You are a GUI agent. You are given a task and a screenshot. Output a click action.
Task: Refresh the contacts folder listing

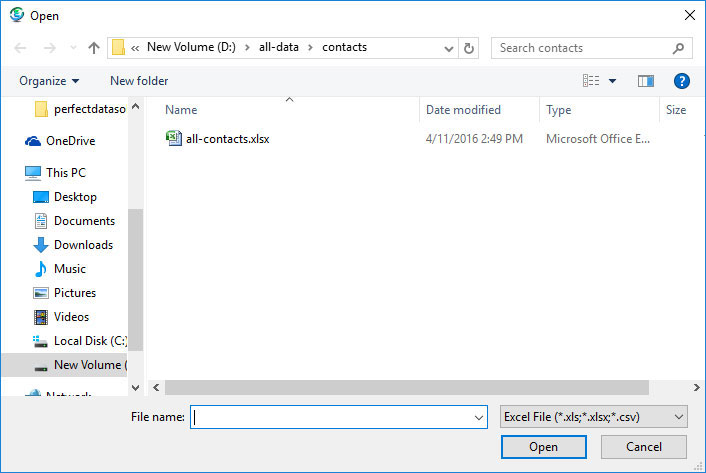[470, 48]
